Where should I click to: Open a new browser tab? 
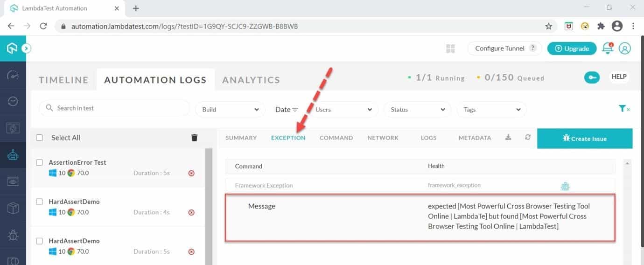pyautogui.click(x=136, y=8)
